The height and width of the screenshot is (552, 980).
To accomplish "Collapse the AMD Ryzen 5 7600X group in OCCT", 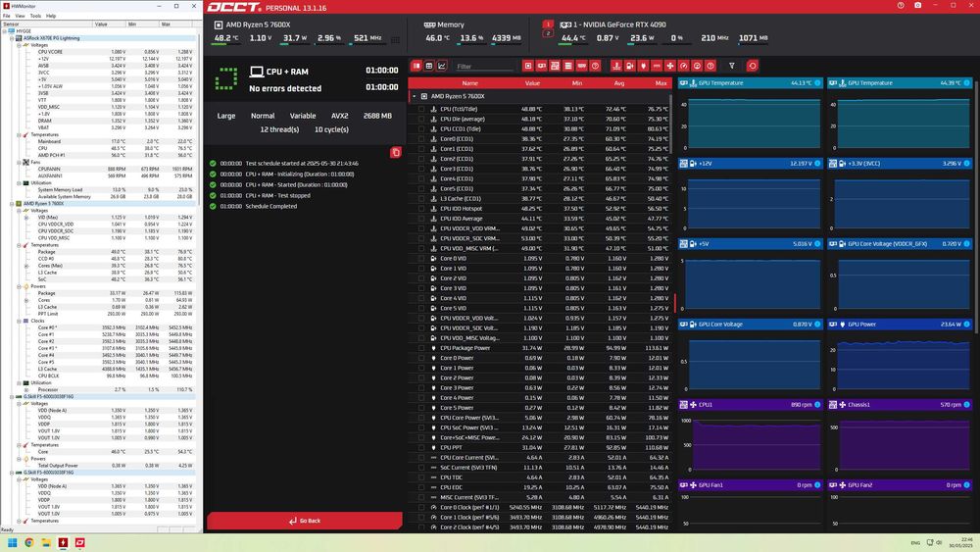I will click(414, 96).
